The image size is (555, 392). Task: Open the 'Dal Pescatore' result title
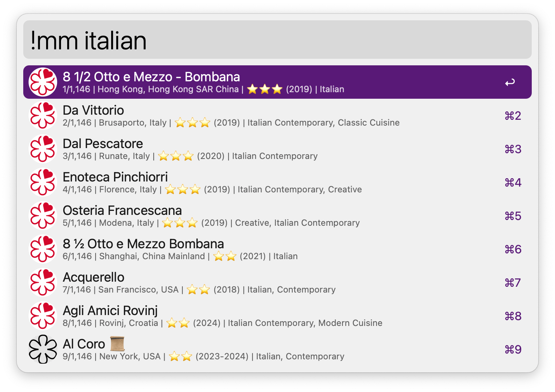103,144
